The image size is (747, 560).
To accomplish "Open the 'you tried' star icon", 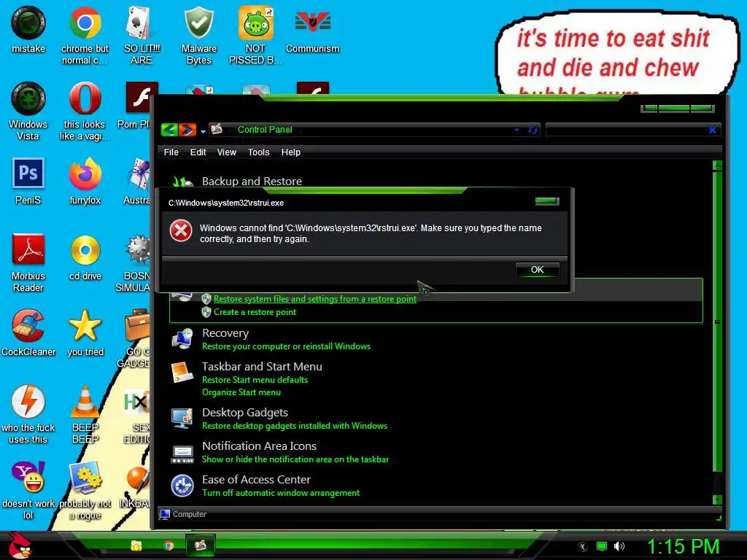I will point(85,332).
